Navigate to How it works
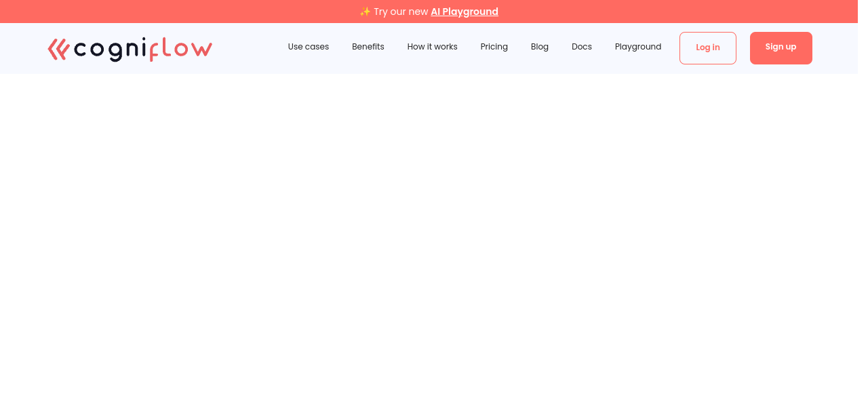Screen dimensions: 868x407 (432, 47)
